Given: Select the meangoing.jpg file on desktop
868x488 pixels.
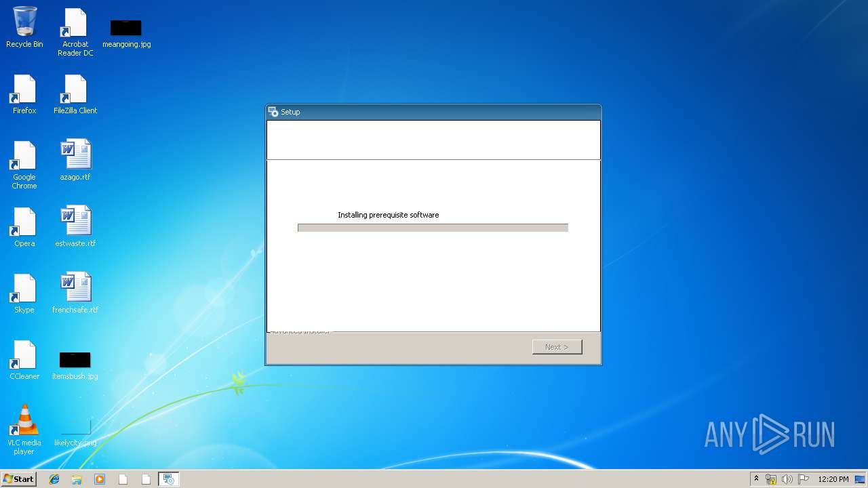Looking at the screenshot, I should click(126, 33).
